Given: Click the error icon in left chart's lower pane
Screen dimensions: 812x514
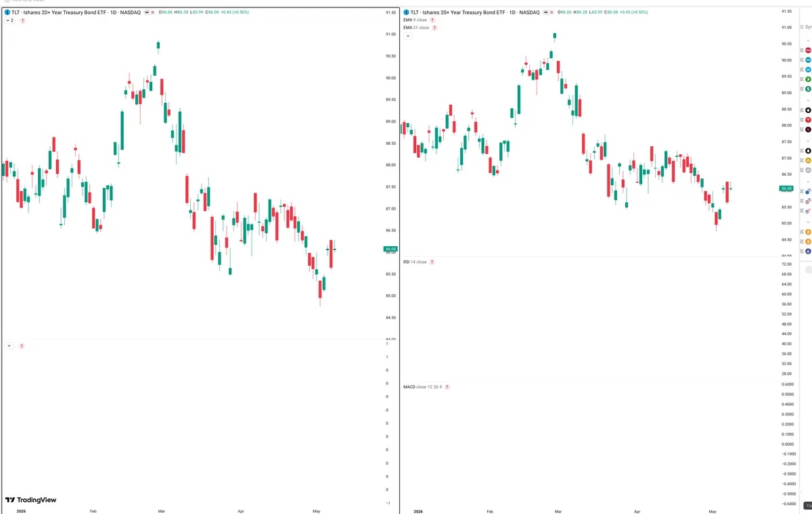Looking at the screenshot, I should pos(22,346).
